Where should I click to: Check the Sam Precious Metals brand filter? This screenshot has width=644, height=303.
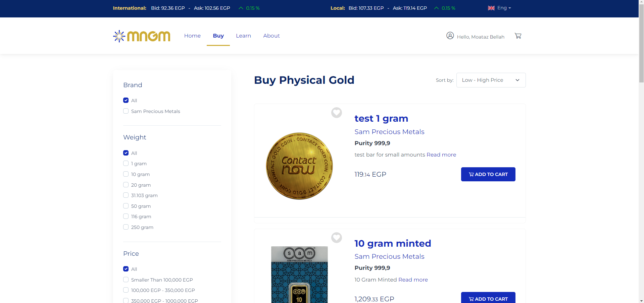point(126,111)
